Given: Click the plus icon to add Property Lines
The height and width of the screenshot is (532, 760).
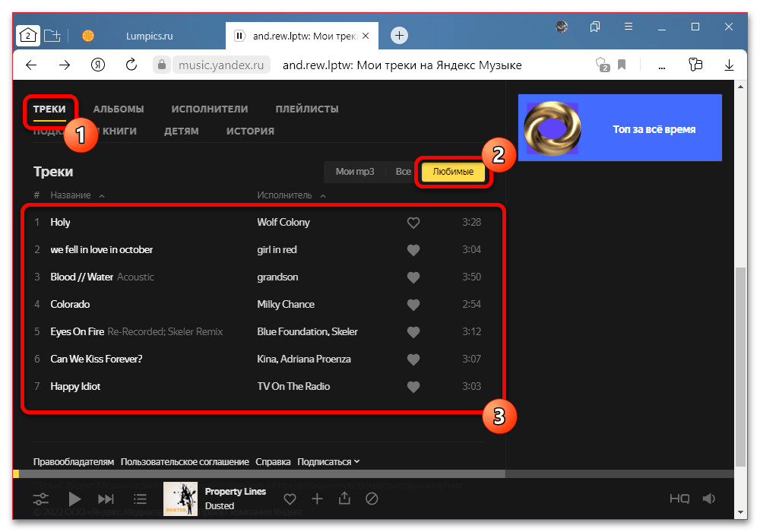Looking at the screenshot, I should pos(317,499).
